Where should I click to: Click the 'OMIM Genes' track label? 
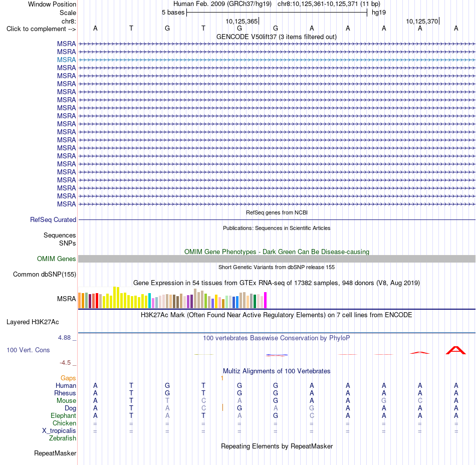coord(56,259)
